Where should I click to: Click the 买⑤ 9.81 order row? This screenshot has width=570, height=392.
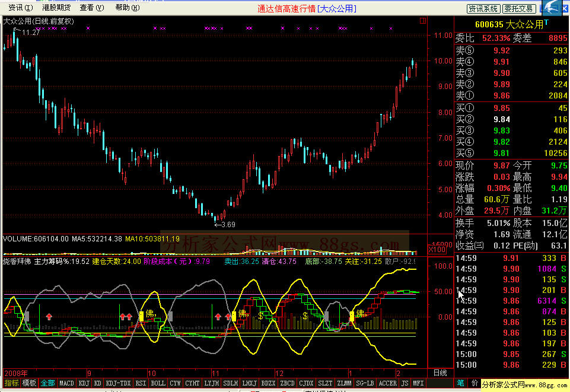tap(511, 153)
